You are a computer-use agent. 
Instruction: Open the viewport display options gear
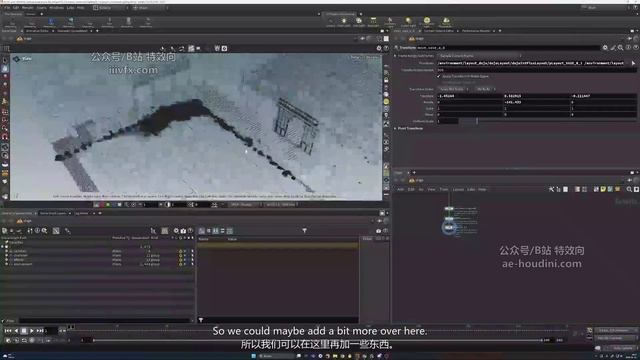[378, 48]
